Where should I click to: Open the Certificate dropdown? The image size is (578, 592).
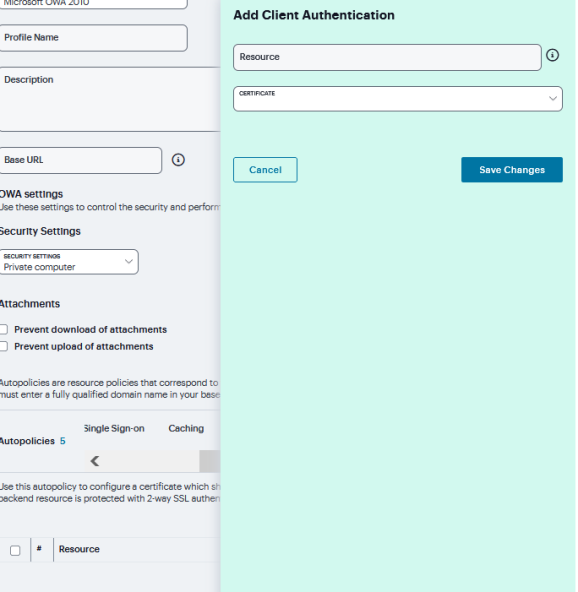pos(398,99)
